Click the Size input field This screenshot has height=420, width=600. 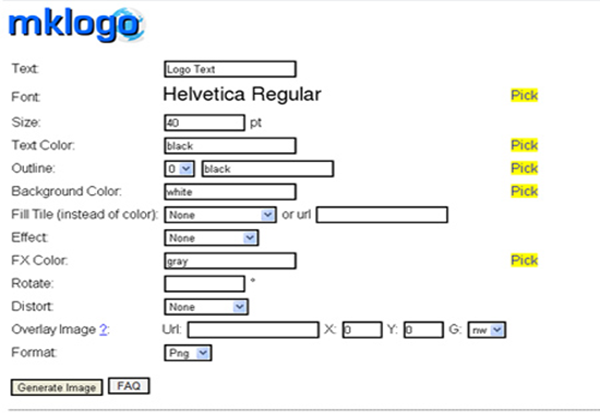pos(205,123)
